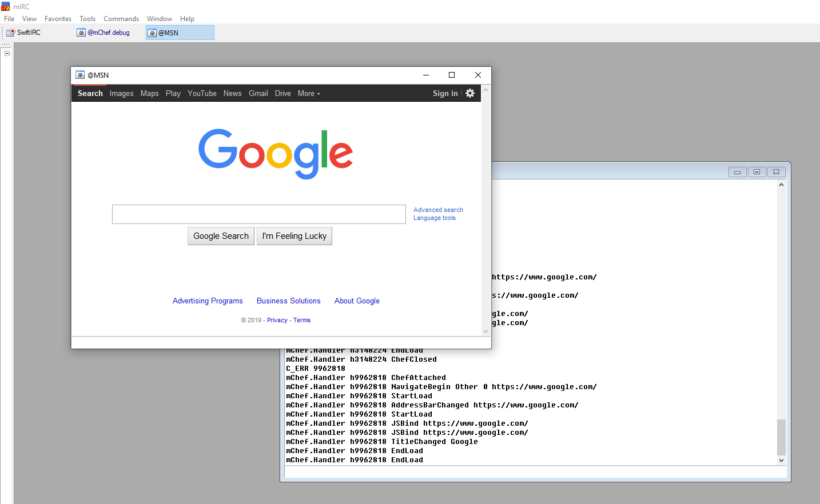The image size is (820, 504).
Task: Open the News link in Google bar
Action: tap(232, 93)
